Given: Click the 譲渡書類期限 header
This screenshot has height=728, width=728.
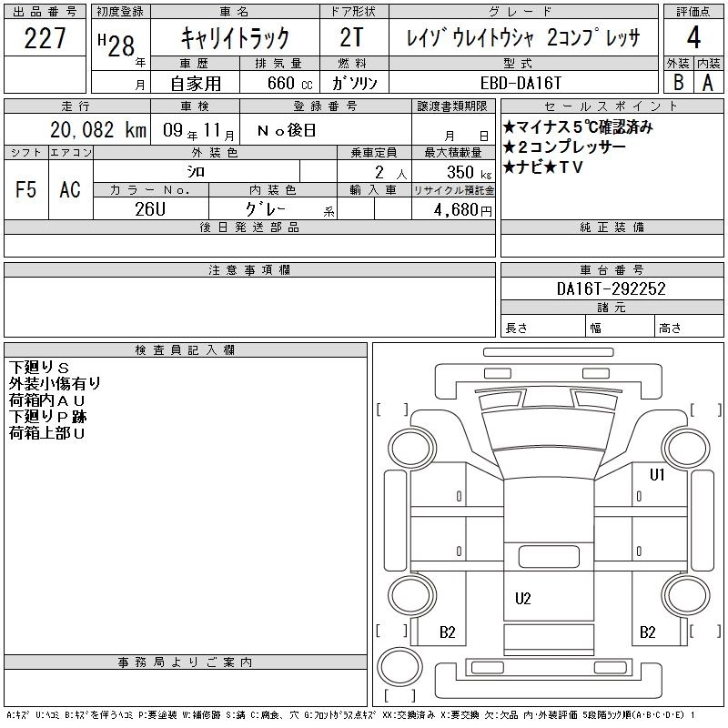Looking at the screenshot, I should (452, 106).
